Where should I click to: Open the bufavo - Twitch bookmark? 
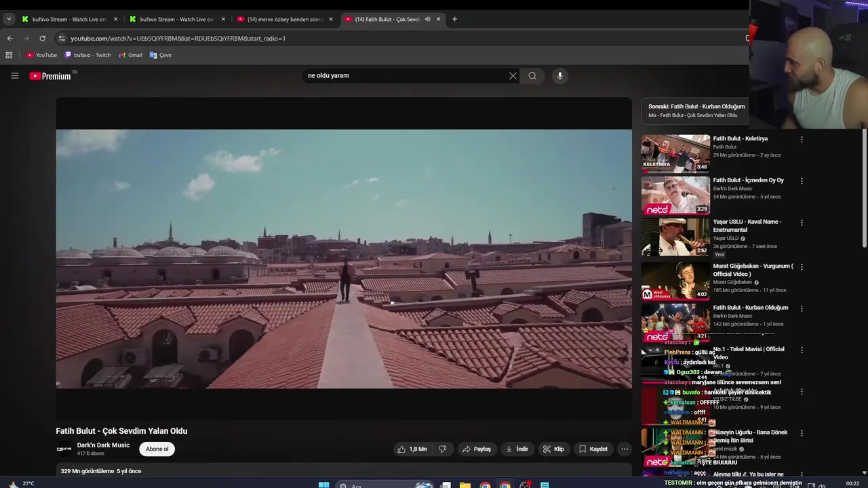(88, 55)
